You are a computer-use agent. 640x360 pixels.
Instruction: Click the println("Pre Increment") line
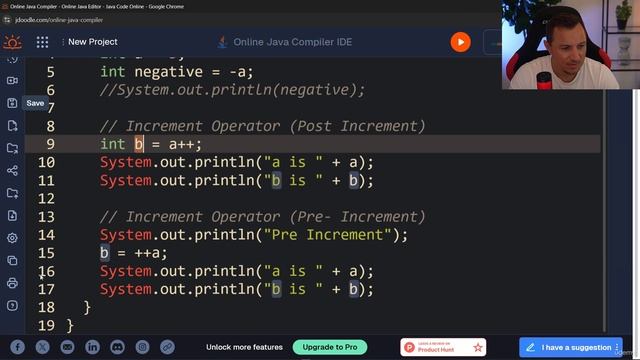(x=254, y=235)
